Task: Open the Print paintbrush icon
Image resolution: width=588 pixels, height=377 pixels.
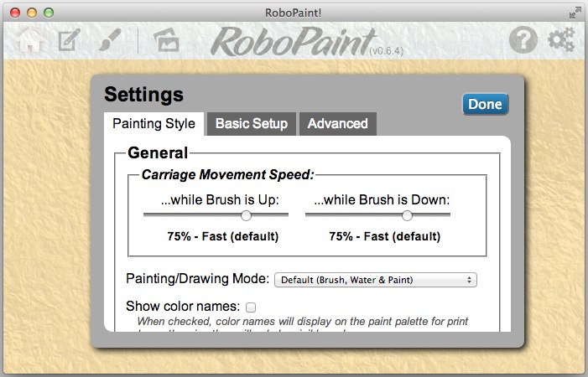Action: click(x=110, y=39)
